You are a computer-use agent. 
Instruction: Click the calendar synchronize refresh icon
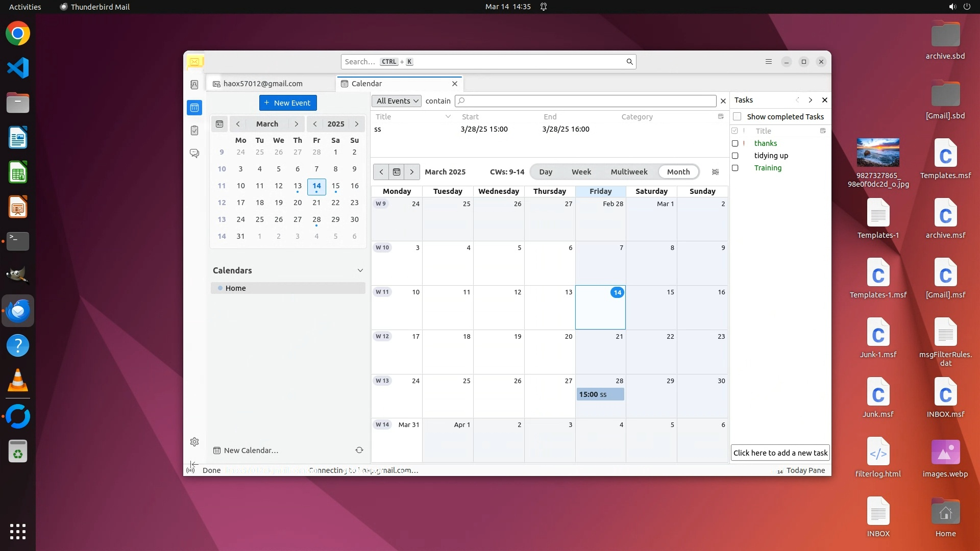[359, 450]
